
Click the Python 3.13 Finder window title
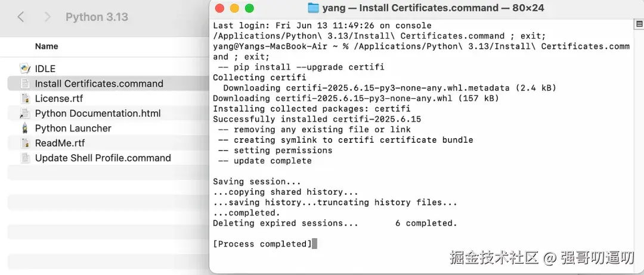coord(97,17)
